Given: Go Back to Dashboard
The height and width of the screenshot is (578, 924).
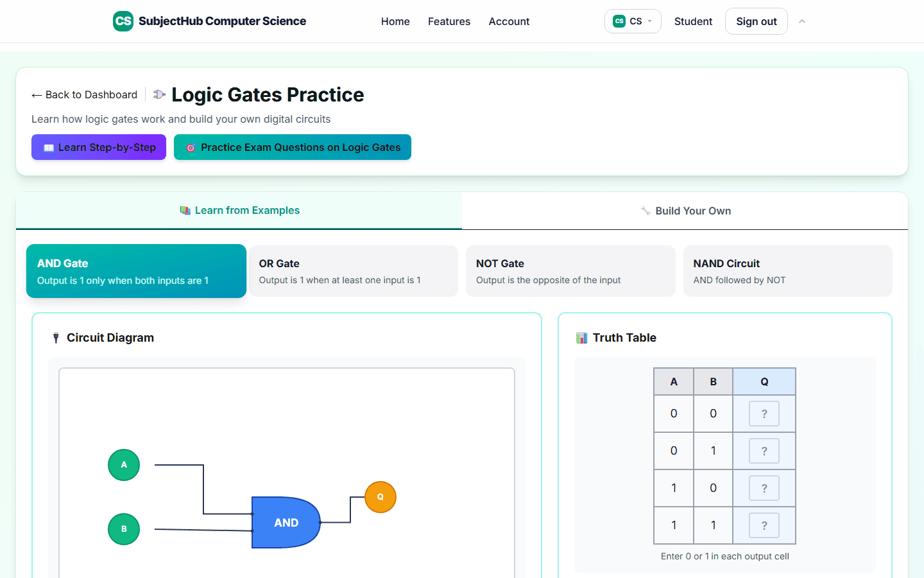Looking at the screenshot, I should point(85,94).
